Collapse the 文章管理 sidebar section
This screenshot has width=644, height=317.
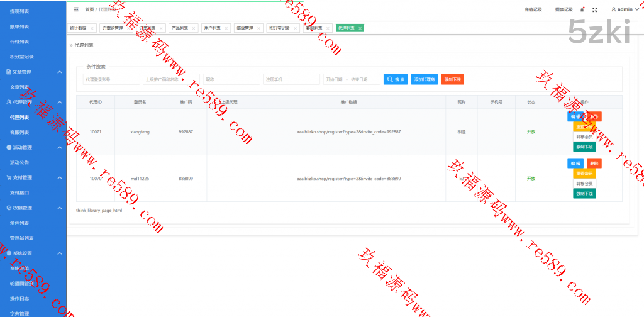[59, 72]
